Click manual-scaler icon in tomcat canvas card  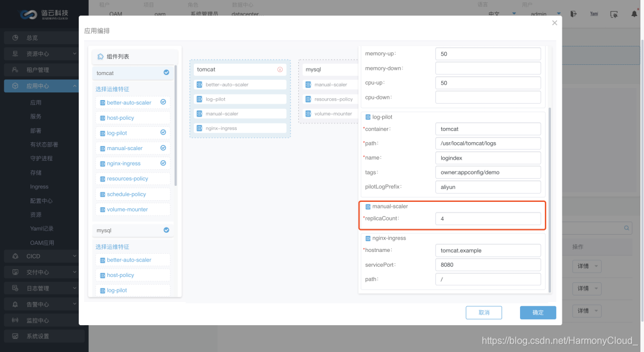tap(199, 114)
